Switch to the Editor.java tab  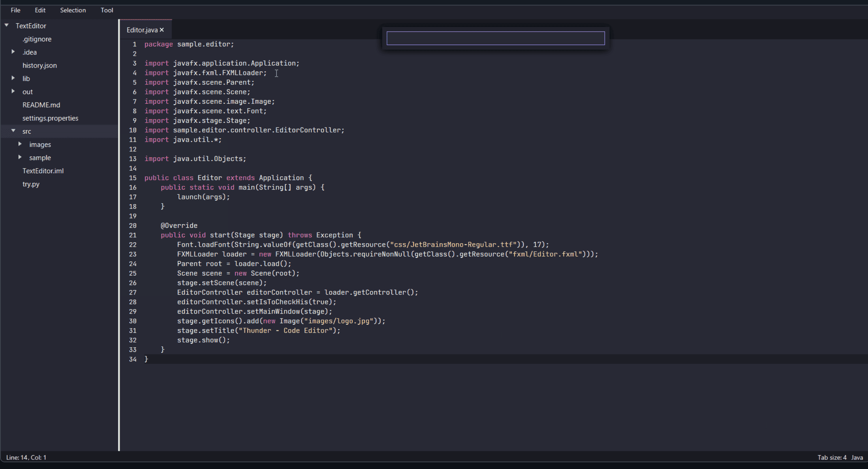click(x=142, y=30)
